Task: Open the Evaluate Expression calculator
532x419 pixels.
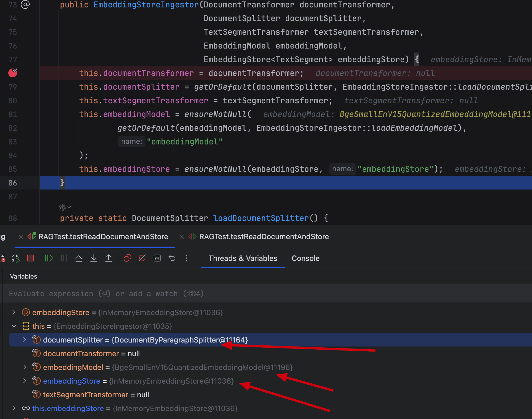Action: click(157, 258)
